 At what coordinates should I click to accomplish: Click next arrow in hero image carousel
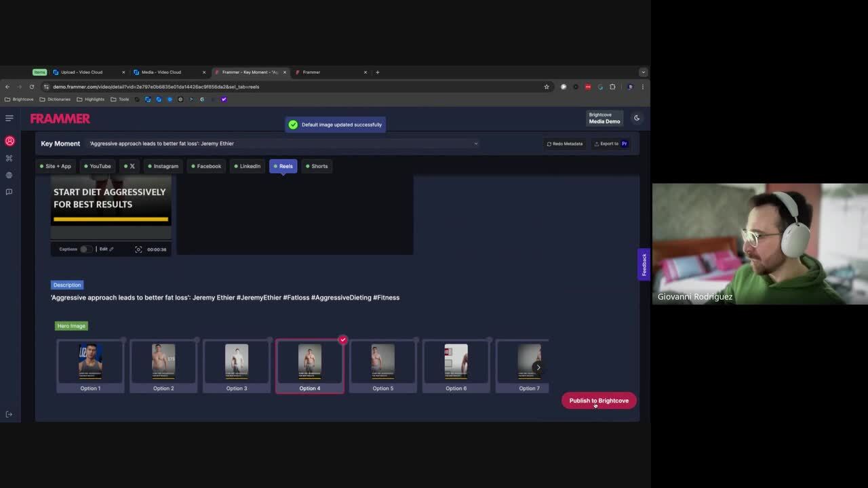coord(538,367)
